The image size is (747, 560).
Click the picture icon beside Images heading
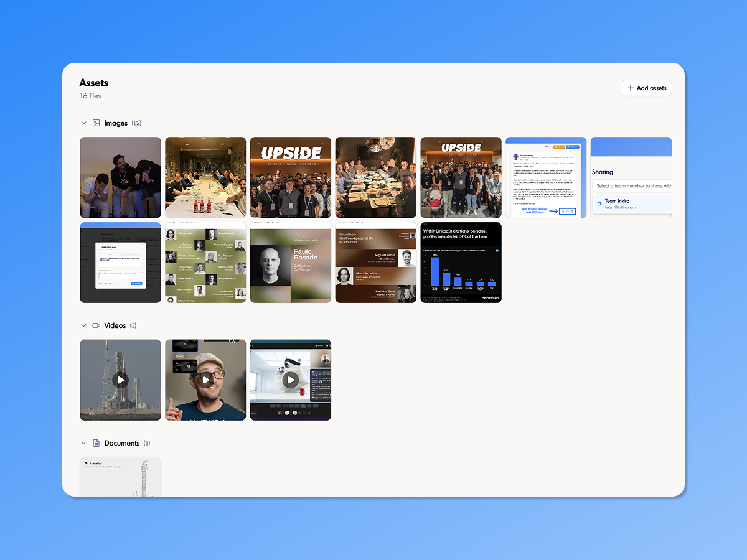coord(96,123)
